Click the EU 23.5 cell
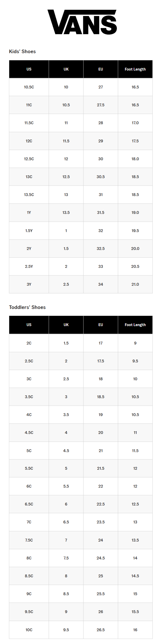The height and width of the screenshot is (644, 165). click(101, 522)
